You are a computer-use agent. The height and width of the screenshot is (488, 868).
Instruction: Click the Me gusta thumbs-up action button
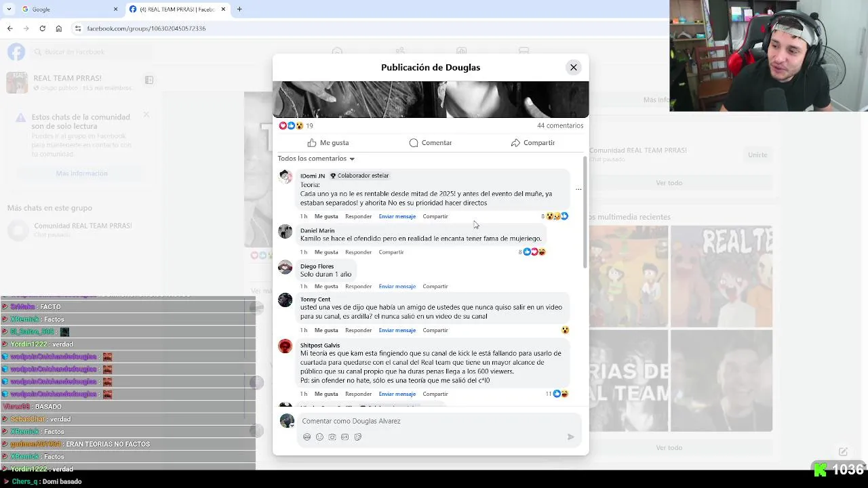click(x=328, y=142)
